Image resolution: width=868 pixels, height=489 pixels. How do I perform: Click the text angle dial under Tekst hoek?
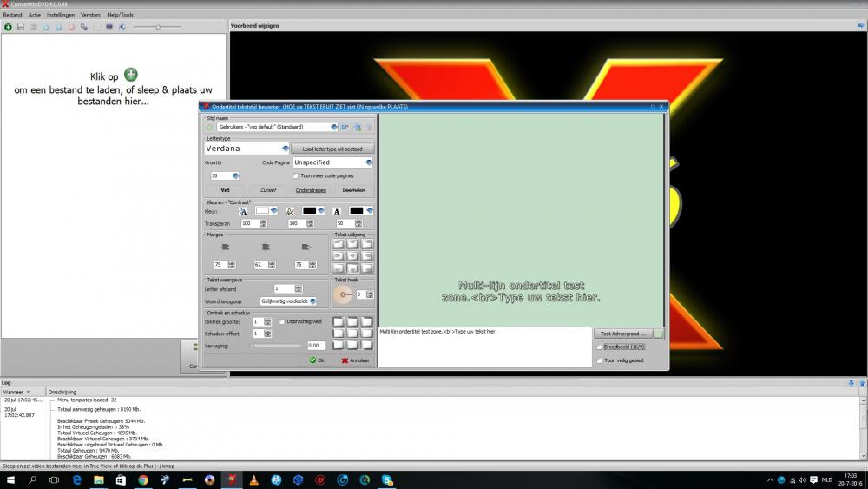pos(345,294)
